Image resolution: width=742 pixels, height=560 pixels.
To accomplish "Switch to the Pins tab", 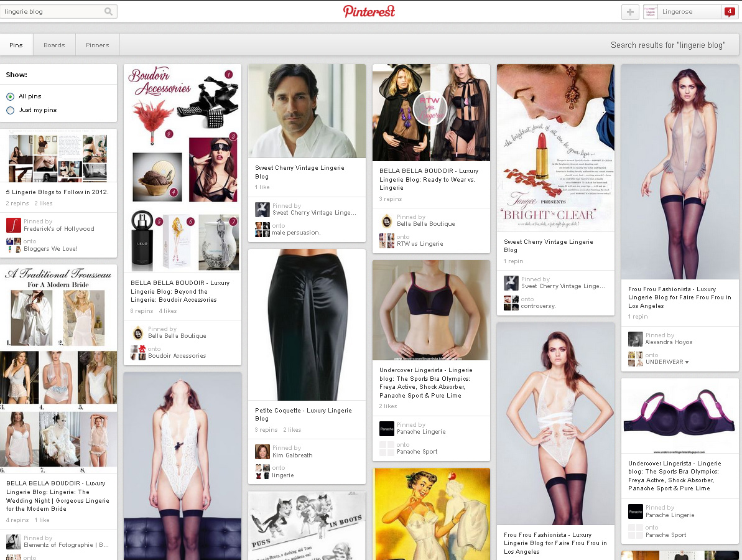I will pos(16,45).
